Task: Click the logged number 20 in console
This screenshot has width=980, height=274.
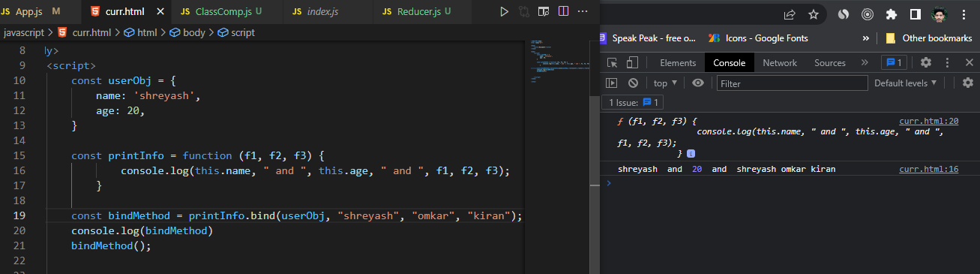Action: click(697, 169)
